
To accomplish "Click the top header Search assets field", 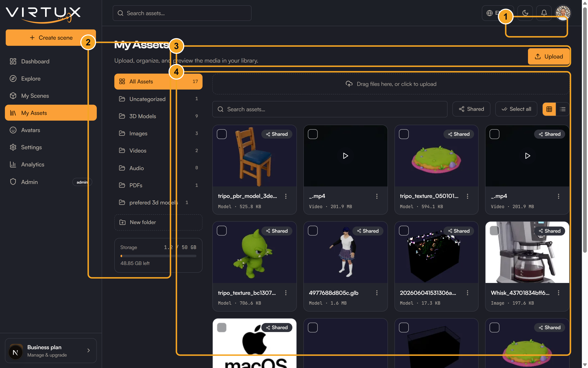I will pos(182,13).
